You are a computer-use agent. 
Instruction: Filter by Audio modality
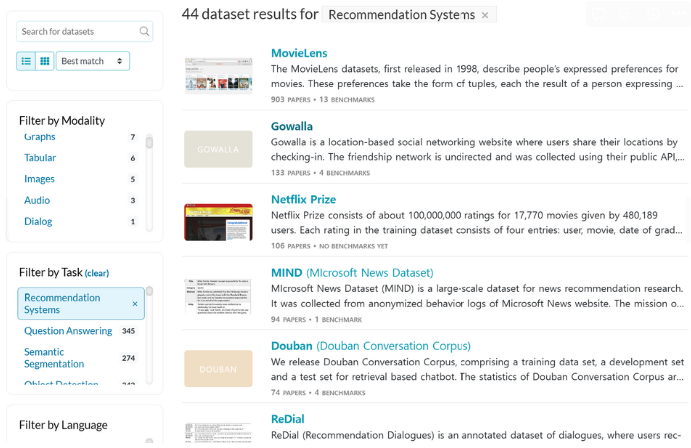(37, 200)
